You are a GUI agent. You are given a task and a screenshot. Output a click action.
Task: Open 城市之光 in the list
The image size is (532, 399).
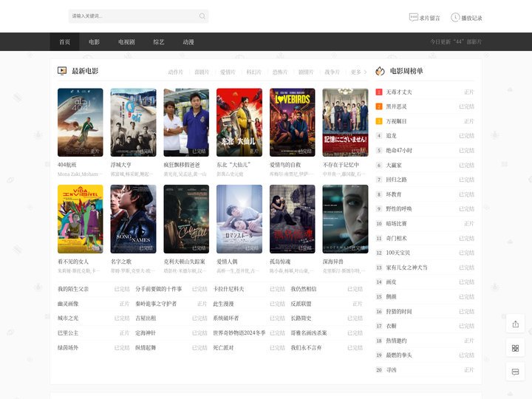click(x=68, y=318)
